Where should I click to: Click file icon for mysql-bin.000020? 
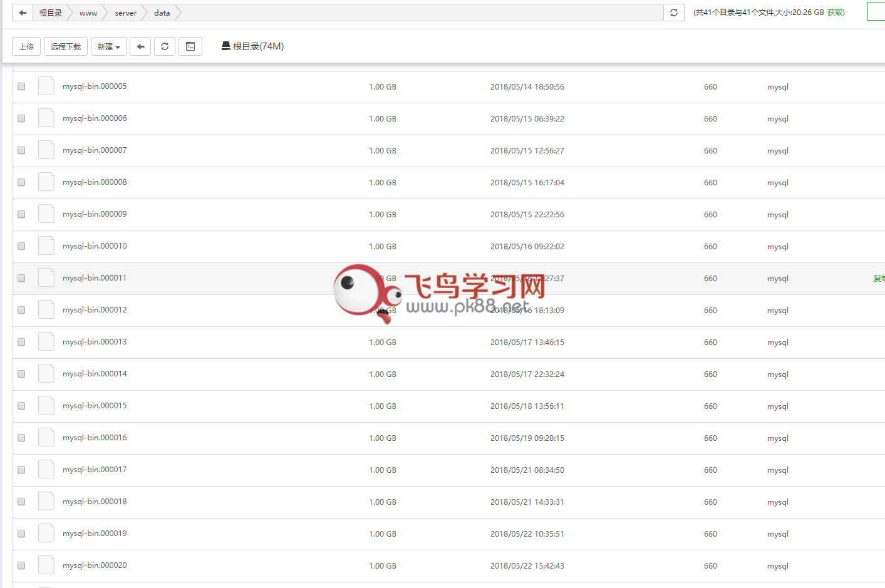[x=46, y=565]
